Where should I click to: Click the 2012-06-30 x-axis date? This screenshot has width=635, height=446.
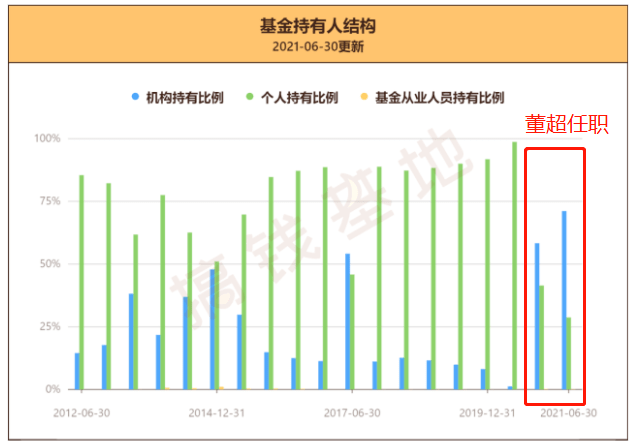point(82,413)
